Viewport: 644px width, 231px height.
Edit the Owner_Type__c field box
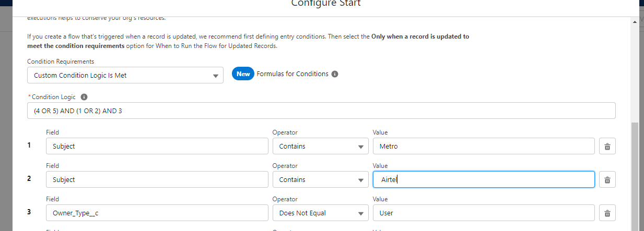157,213
